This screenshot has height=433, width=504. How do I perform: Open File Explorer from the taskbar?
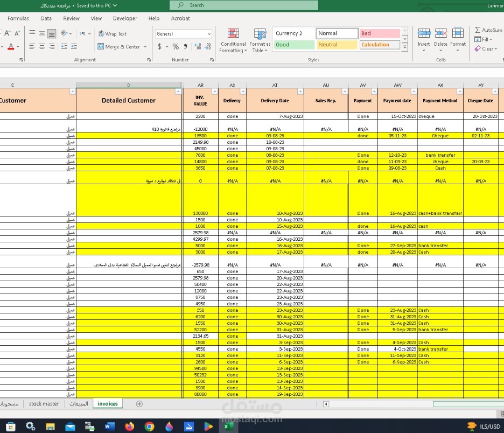pos(50,426)
